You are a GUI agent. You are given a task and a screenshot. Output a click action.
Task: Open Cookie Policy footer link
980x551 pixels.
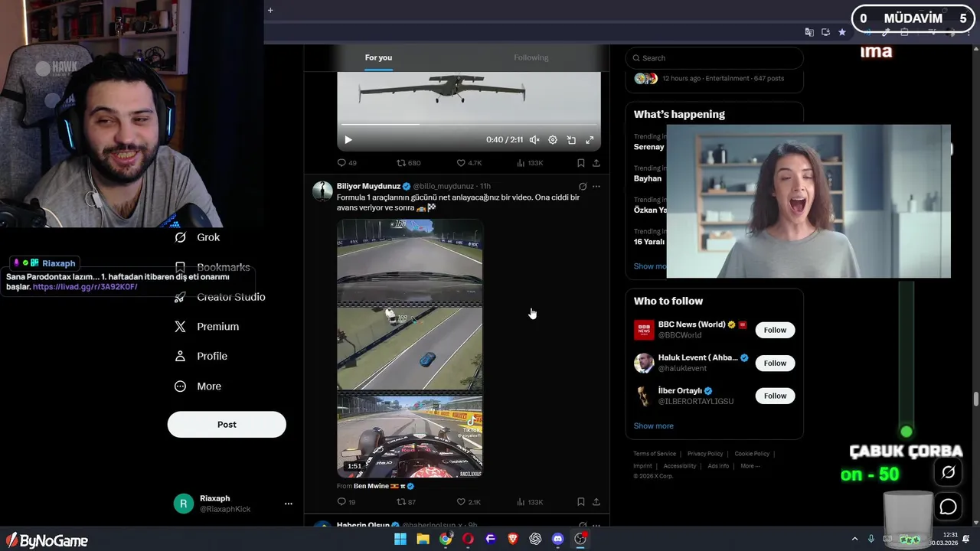coord(752,454)
